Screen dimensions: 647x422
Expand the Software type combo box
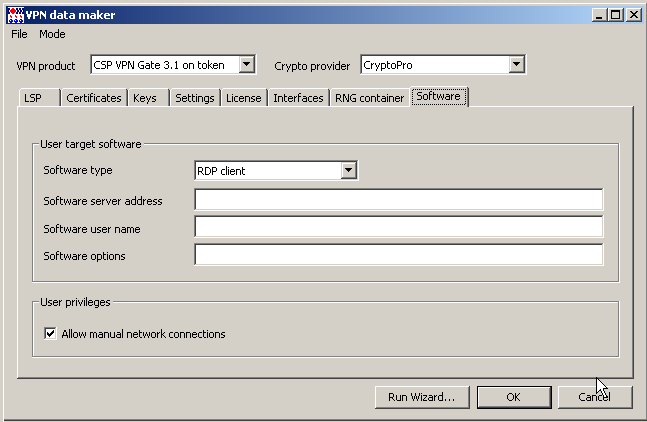348,171
